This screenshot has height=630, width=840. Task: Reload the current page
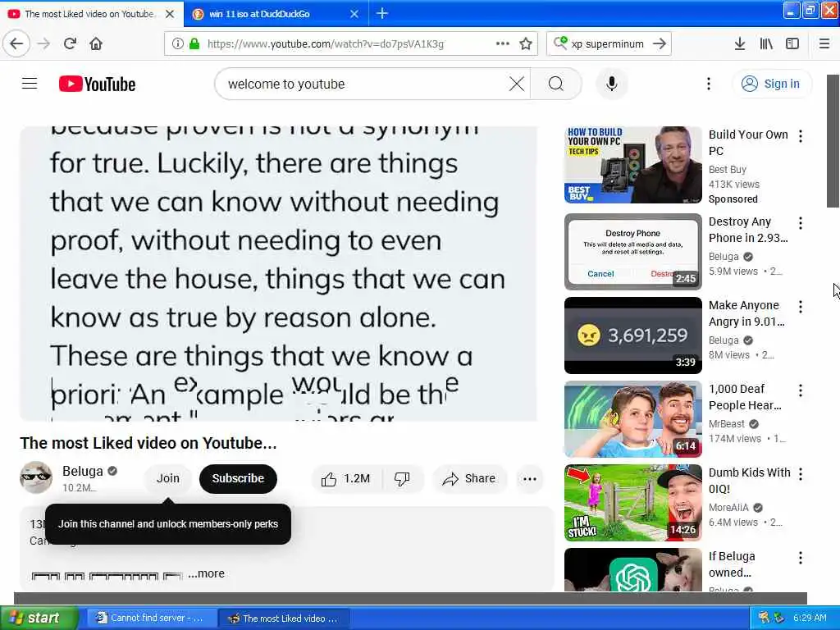click(70, 43)
